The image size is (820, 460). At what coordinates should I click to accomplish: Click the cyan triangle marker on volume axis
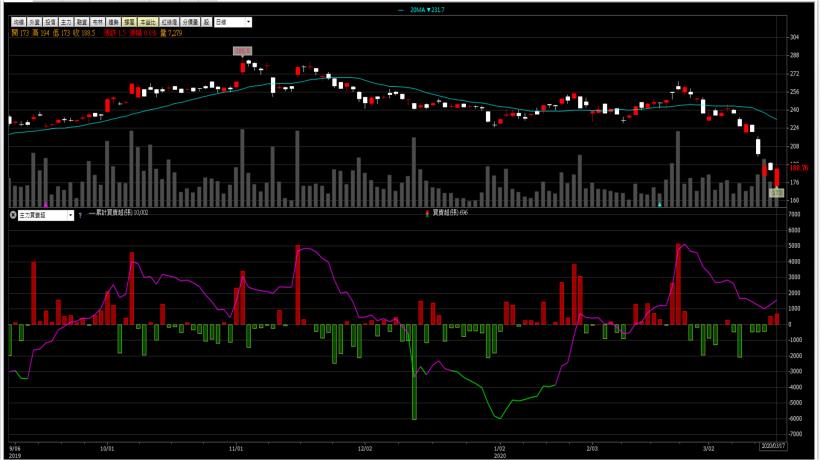(x=659, y=204)
